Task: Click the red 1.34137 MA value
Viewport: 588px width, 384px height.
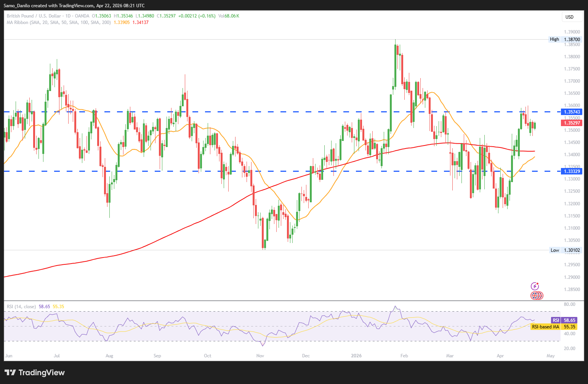Action: click(x=140, y=22)
